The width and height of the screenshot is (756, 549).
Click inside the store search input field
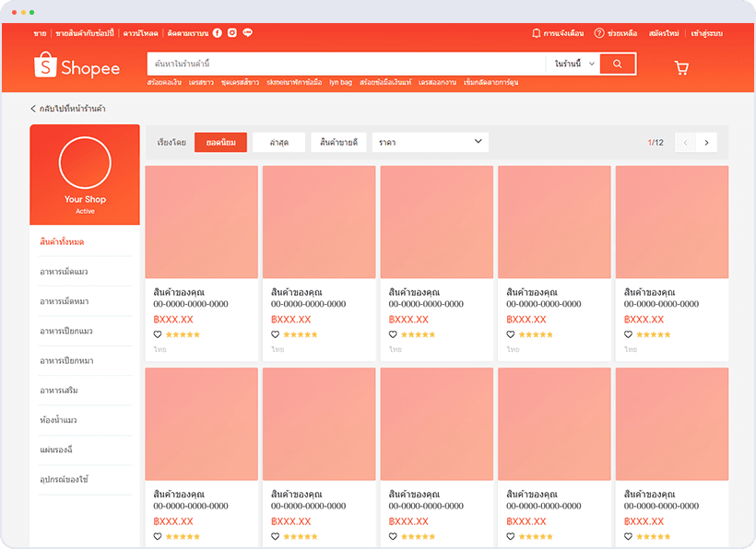(x=341, y=64)
